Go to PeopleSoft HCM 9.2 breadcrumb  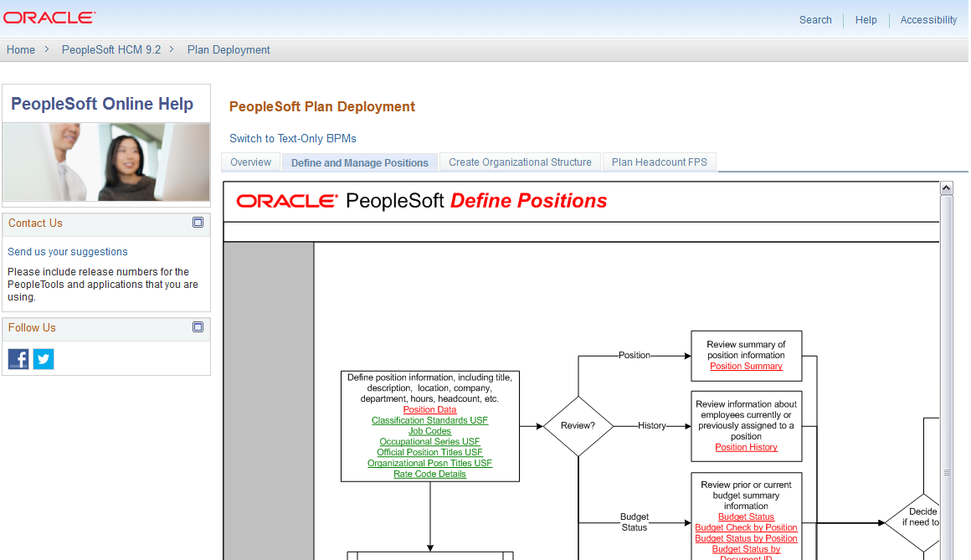tap(110, 49)
